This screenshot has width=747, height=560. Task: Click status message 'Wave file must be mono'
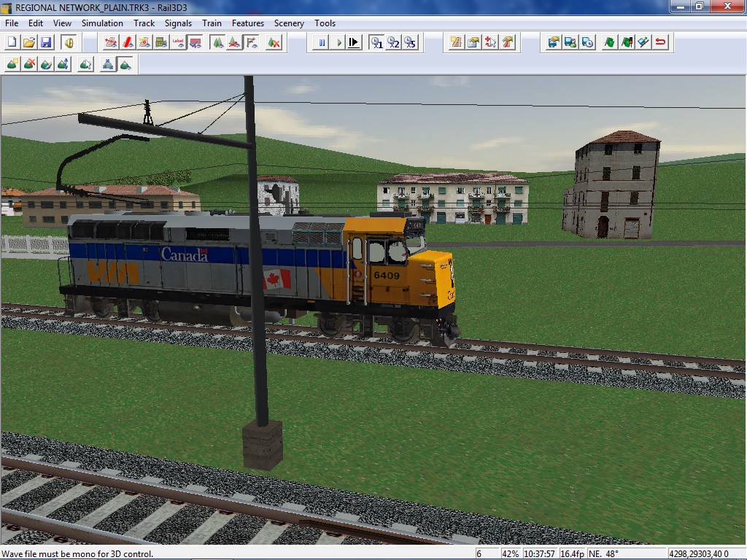[77, 554]
